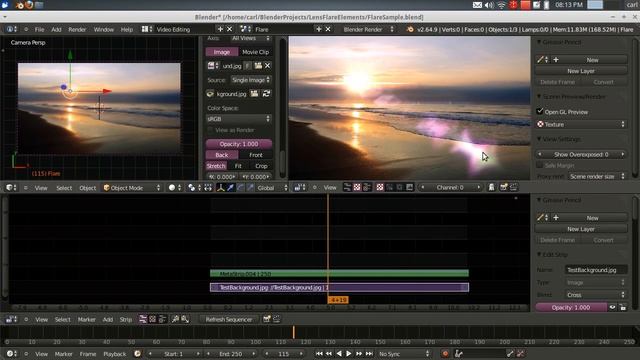The width and height of the screenshot is (640, 360).
Task: Open the Global orientation dropdown
Action: click(x=272, y=188)
